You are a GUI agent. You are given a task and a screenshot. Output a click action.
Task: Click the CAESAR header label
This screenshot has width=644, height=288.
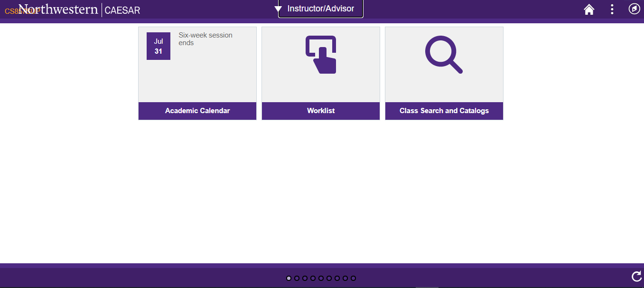122,10
